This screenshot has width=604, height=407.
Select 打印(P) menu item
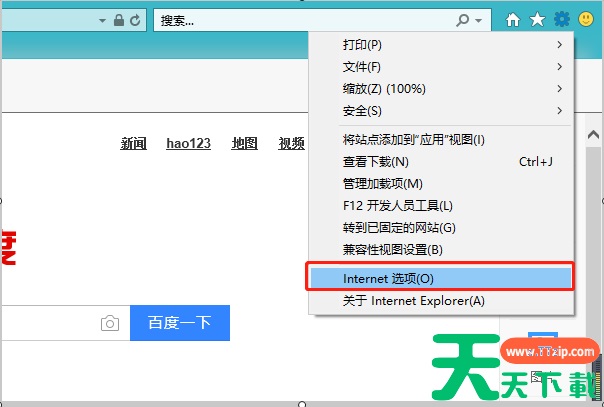tap(441, 45)
